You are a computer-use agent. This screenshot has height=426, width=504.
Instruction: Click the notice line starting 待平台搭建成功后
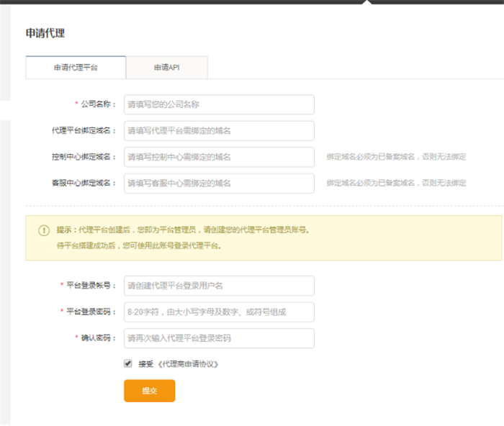pos(139,246)
